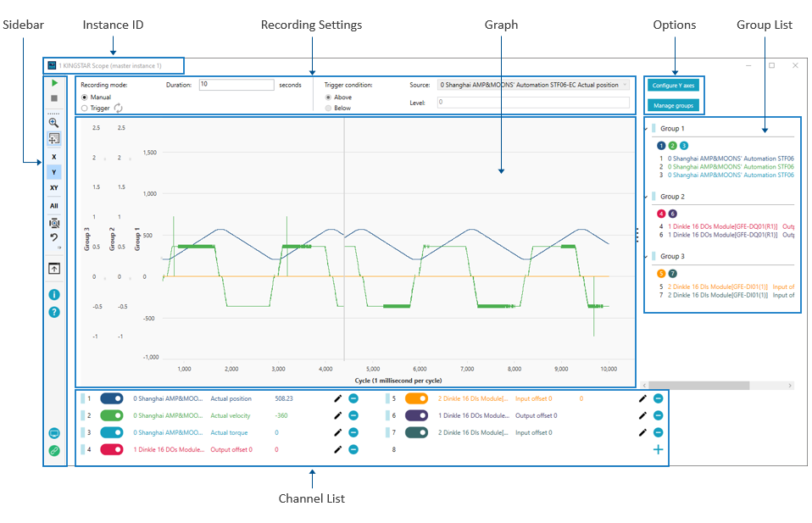Remove channel 5 with its minus icon
The image size is (812, 523).
click(x=658, y=398)
